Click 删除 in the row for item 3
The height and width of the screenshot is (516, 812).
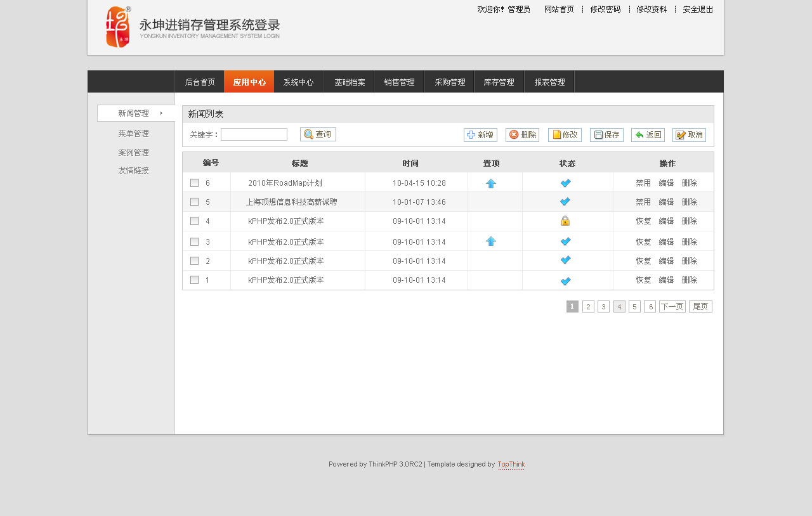pos(689,242)
